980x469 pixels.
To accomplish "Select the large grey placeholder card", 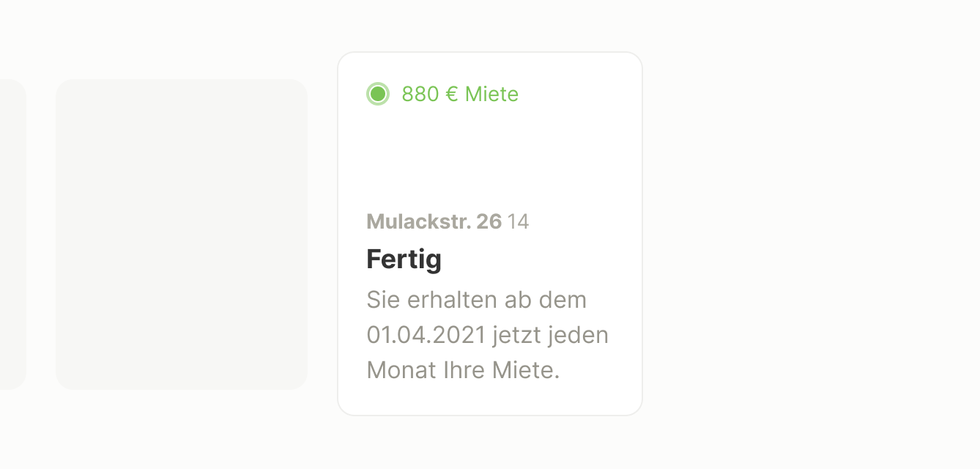I will (x=182, y=234).
